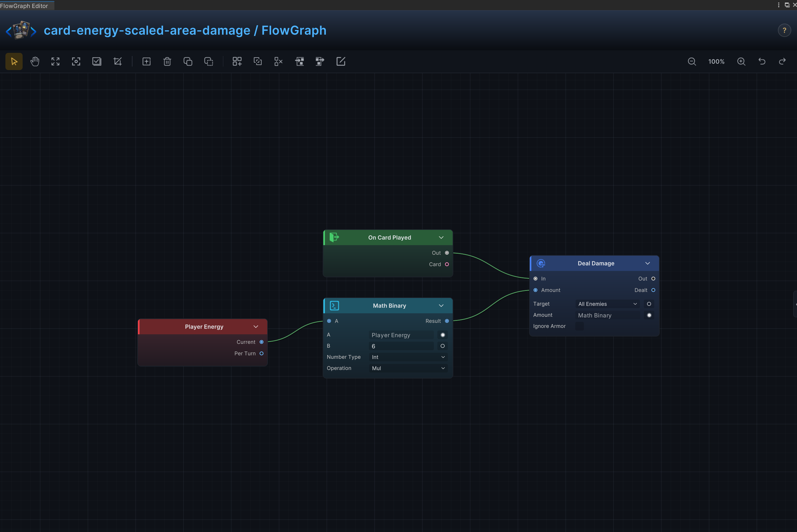Click the crop toolbar icon
This screenshot has width=797, height=532.
[x=118, y=61]
